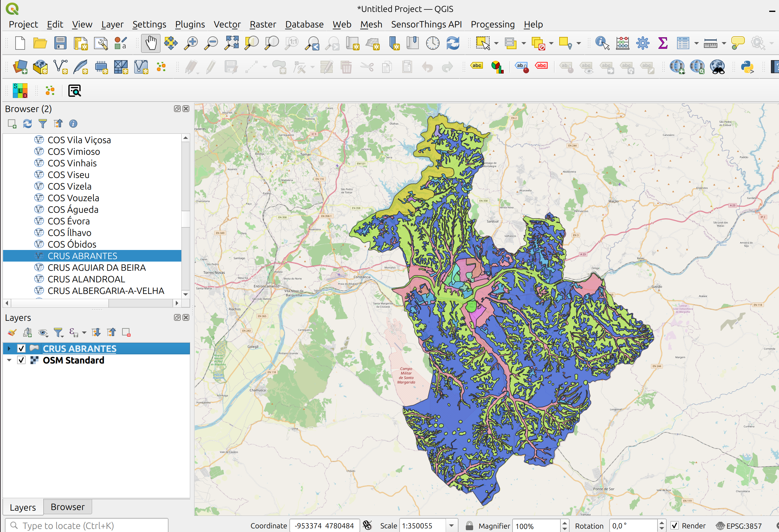Open the Processing Toolbox gear icon

(643, 43)
